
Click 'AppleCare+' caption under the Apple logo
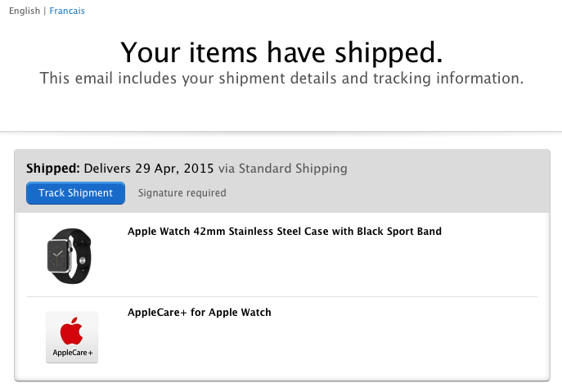[73, 353]
